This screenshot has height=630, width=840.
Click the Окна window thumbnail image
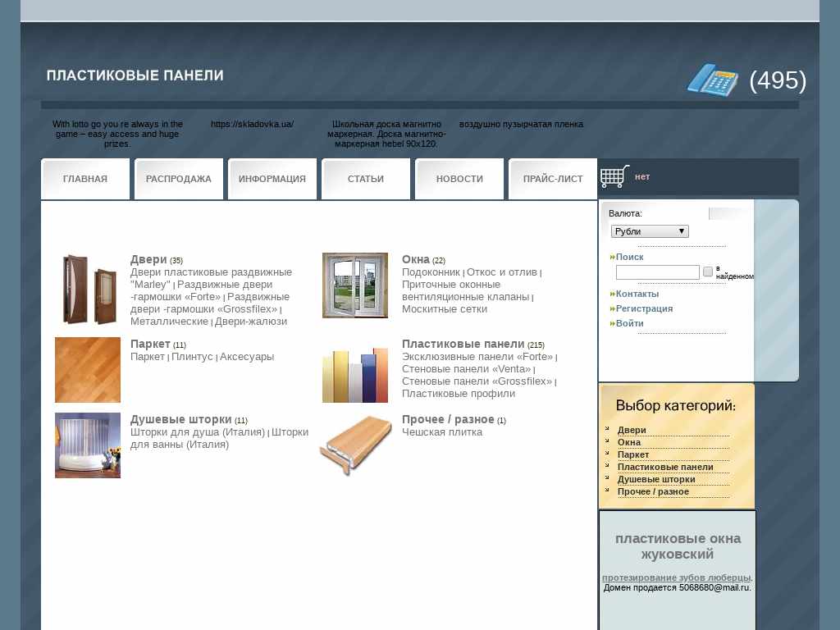pyautogui.click(x=354, y=285)
